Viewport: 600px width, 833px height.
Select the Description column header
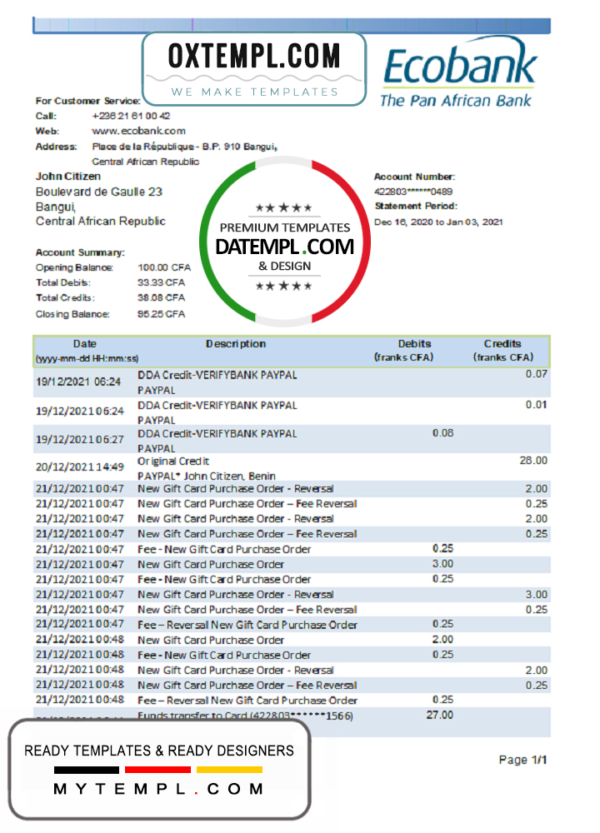coord(236,344)
